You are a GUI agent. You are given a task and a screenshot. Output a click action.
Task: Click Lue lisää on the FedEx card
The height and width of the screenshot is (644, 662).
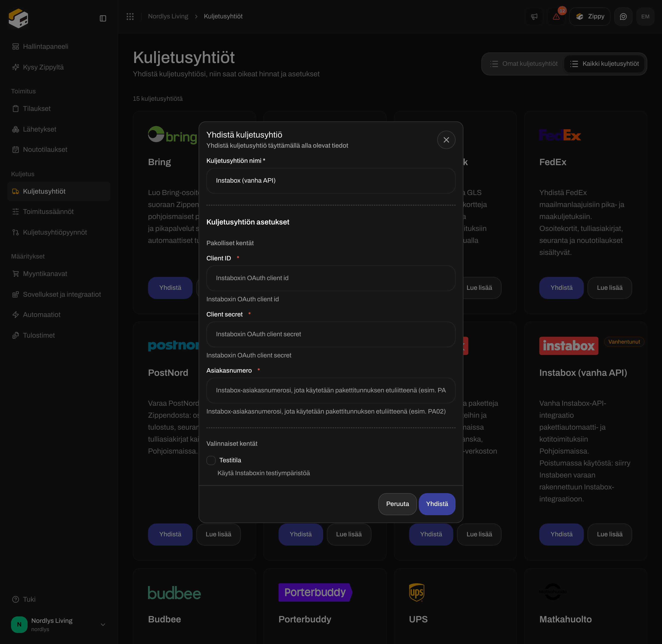610,288
